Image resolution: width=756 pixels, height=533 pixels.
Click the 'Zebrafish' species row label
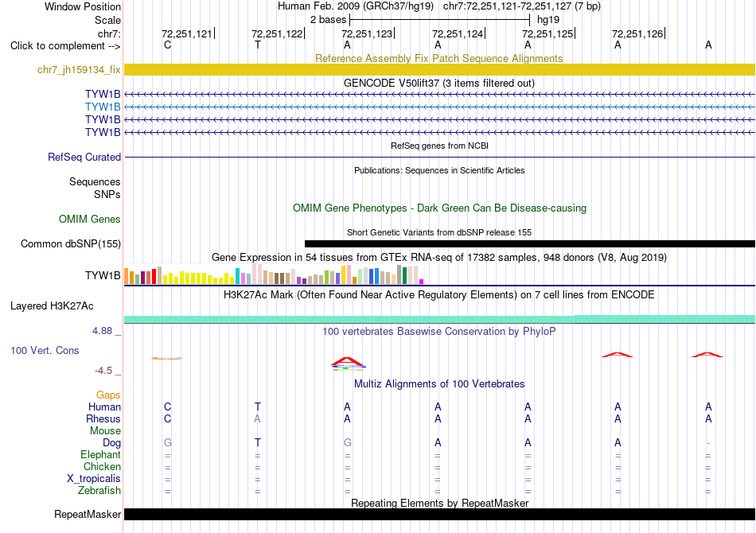[x=99, y=491]
